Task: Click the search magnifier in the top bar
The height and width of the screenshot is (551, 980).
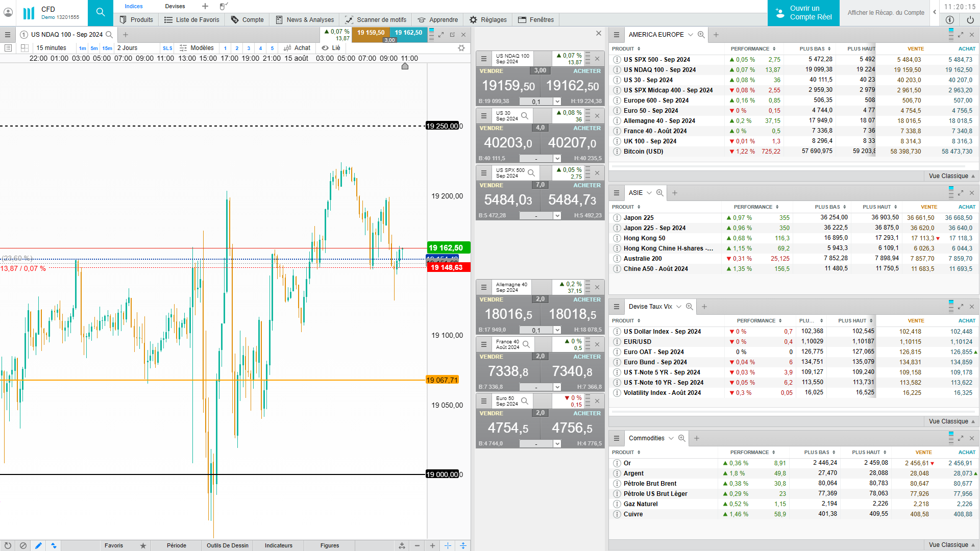Action: [x=101, y=13]
